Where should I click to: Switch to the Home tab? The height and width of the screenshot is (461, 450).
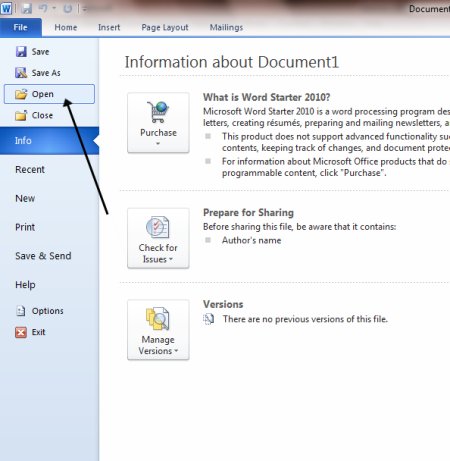tap(66, 27)
